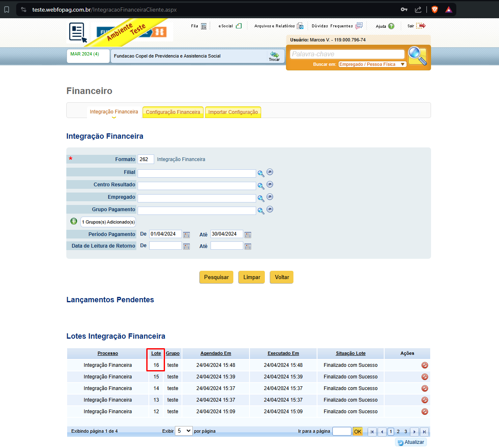
Task: Click the Limpar button
Action: 252,277
